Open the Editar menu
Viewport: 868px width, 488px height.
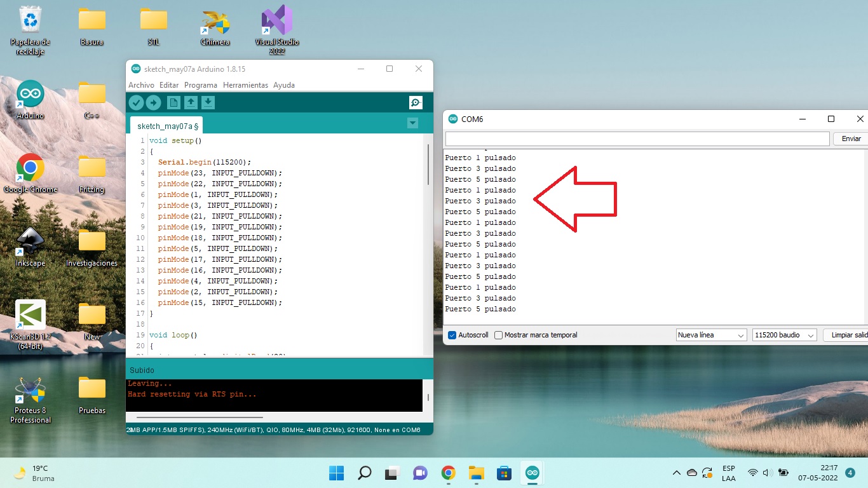click(x=169, y=85)
